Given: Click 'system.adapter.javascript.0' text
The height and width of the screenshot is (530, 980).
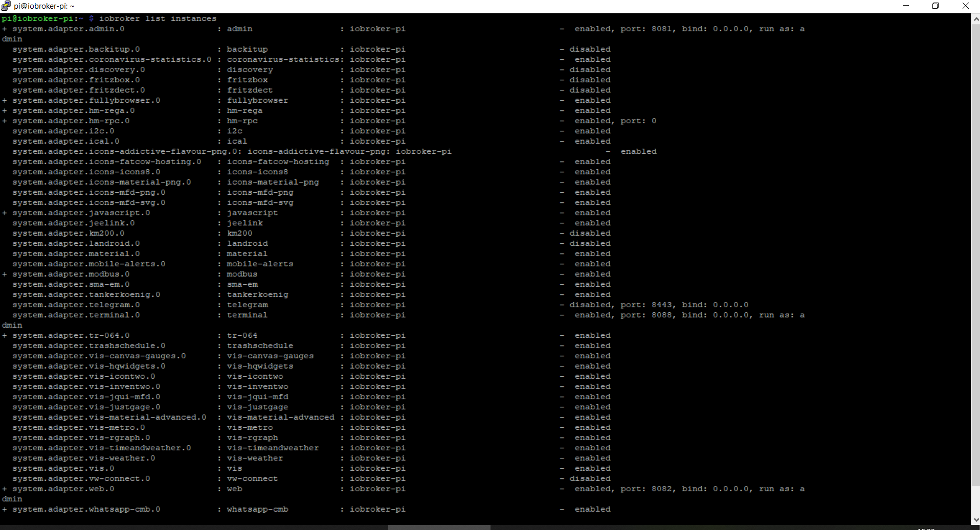Looking at the screenshot, I should click(x=81, y=213).
